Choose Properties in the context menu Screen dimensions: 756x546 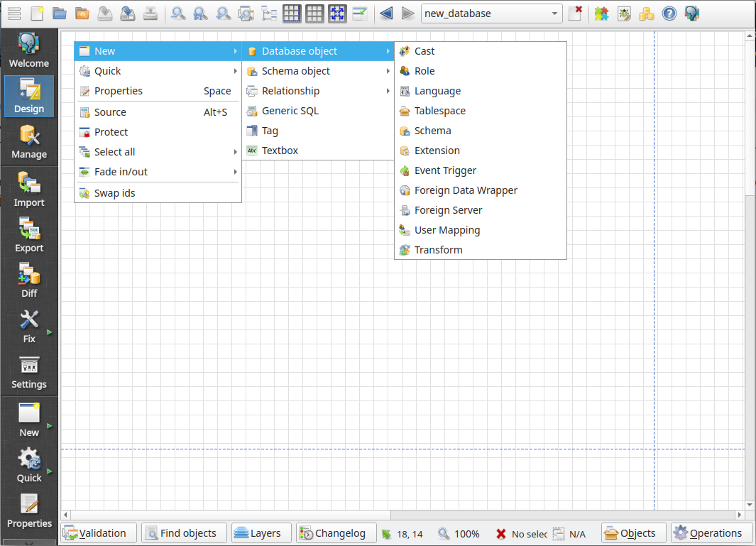[x=158, y=91]
